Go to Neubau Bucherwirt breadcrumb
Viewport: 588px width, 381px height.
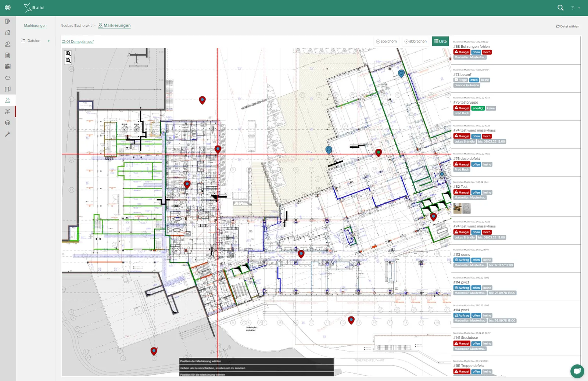click(76, 26)
